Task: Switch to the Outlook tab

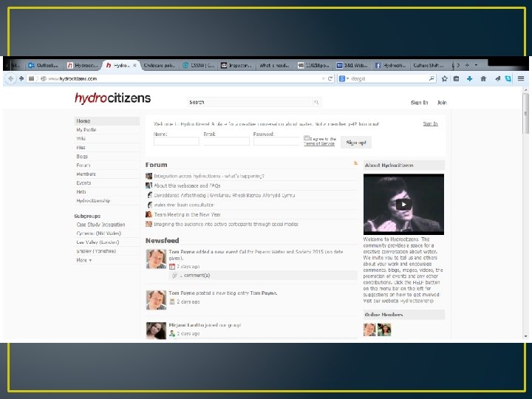Action: (x=44, y=65)
